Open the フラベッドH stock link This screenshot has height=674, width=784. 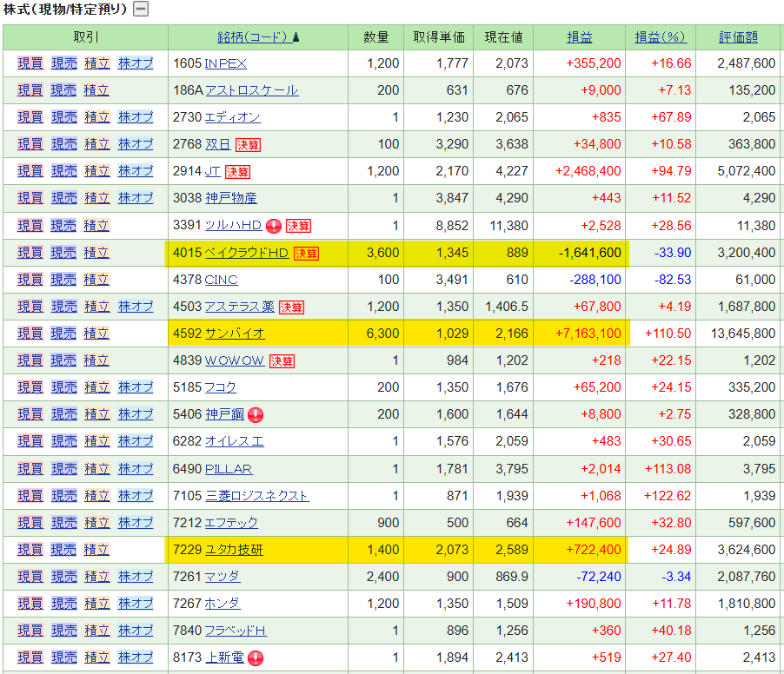point(236,631)
